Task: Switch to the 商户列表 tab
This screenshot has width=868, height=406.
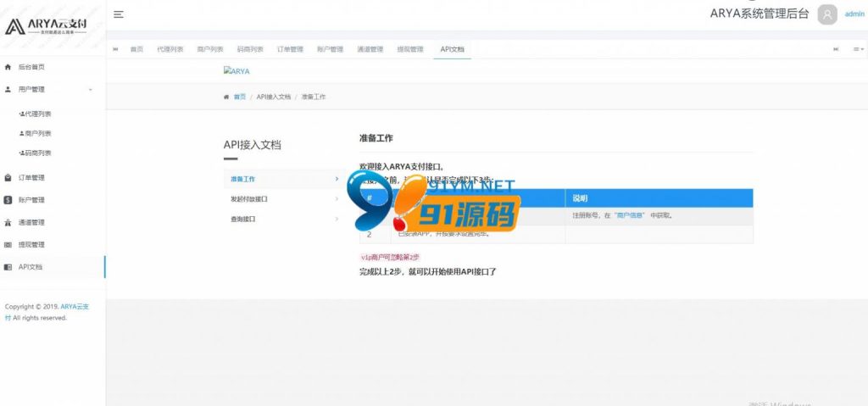Action: (210, 49)
